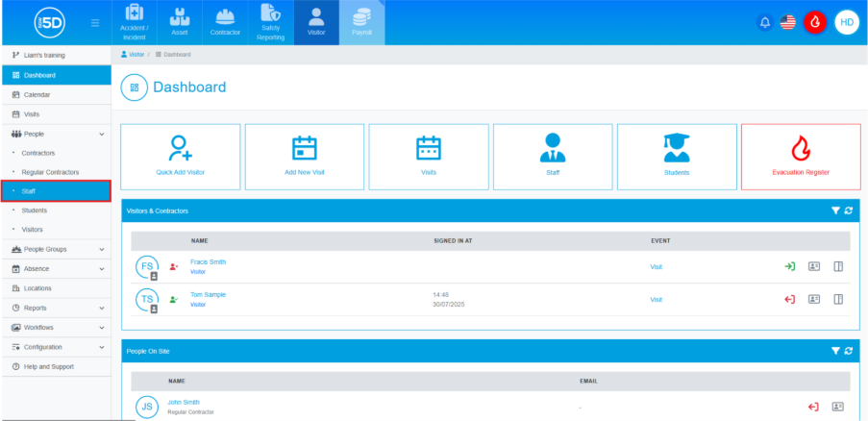The height and width of the screenshot is (421, 868).
Task: Switch to the Payroll module tab
Action: 361,22
